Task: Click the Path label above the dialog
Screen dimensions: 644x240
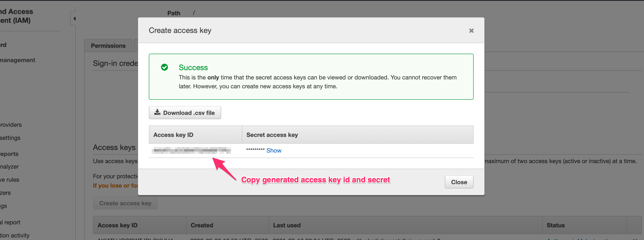Action: 174,13
